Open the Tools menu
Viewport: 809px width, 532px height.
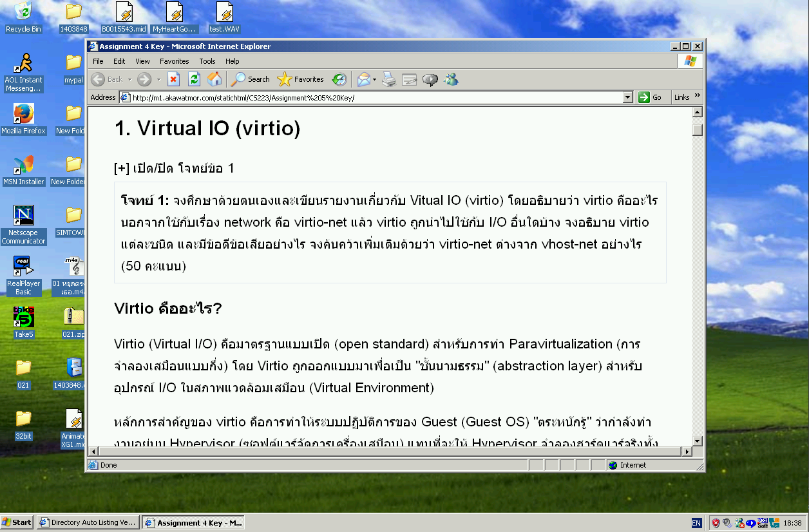tap(207, 61)
